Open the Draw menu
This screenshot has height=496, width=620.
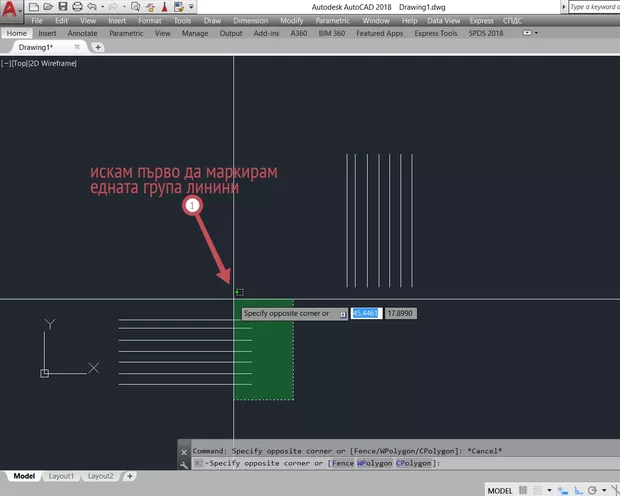(212, 21)
